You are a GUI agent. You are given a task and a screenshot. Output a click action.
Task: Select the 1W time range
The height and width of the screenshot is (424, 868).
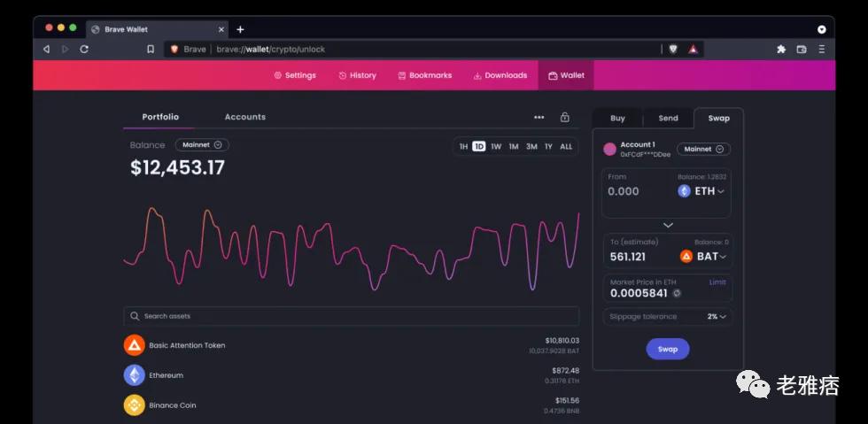coord(496,147)
